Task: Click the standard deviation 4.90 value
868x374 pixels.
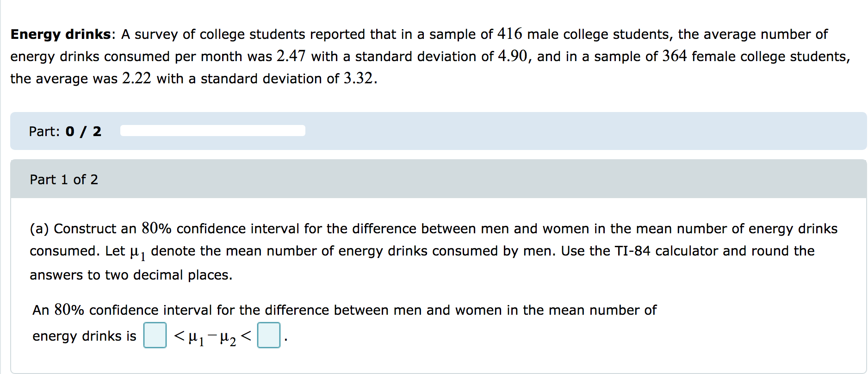Action: (512, 56)
